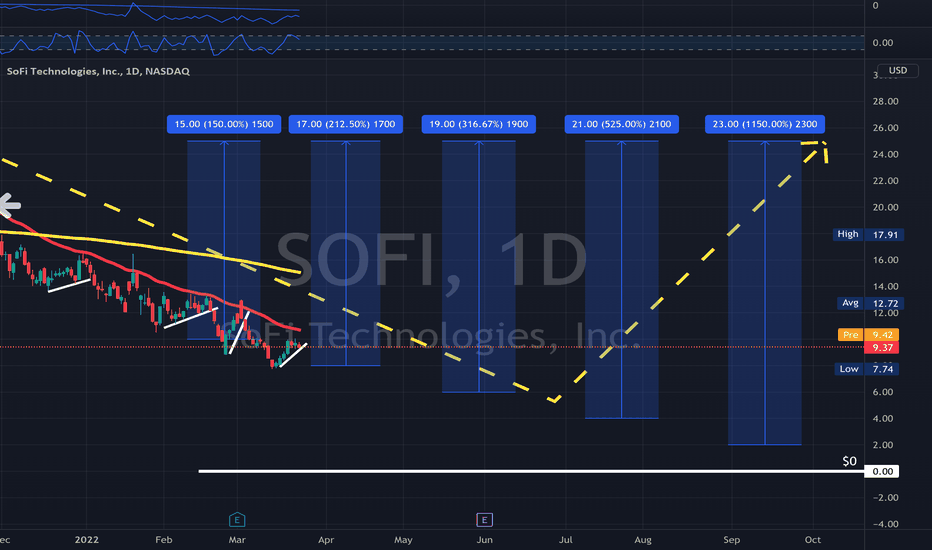The height and width of the screenshot is (550, 932).
Task: Click the red 9.37 current price tag
Action: pyautogui.click(x=881, y=347)
